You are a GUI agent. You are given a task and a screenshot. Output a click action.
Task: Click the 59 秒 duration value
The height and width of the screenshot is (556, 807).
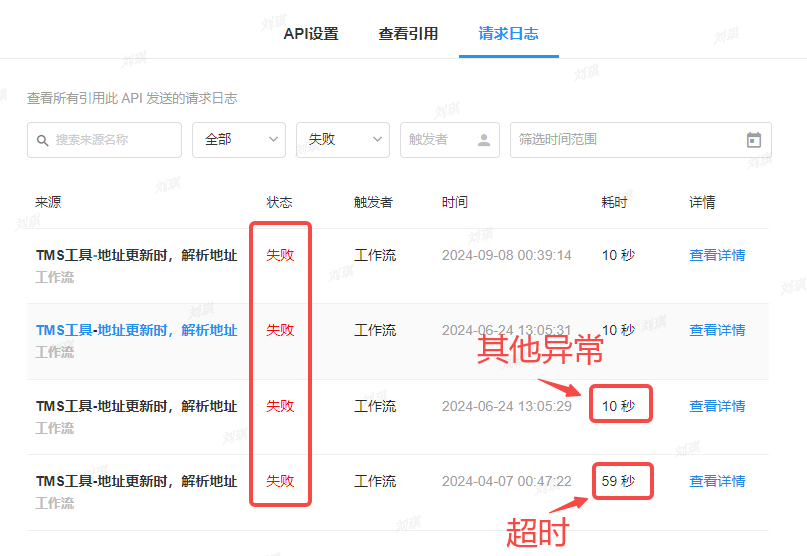point(619,481)
